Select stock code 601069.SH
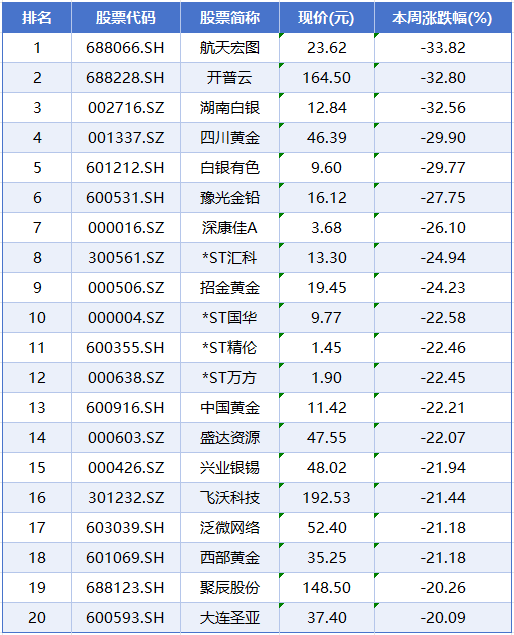Viewport: 514px width, 635px height. pos(125,557)
